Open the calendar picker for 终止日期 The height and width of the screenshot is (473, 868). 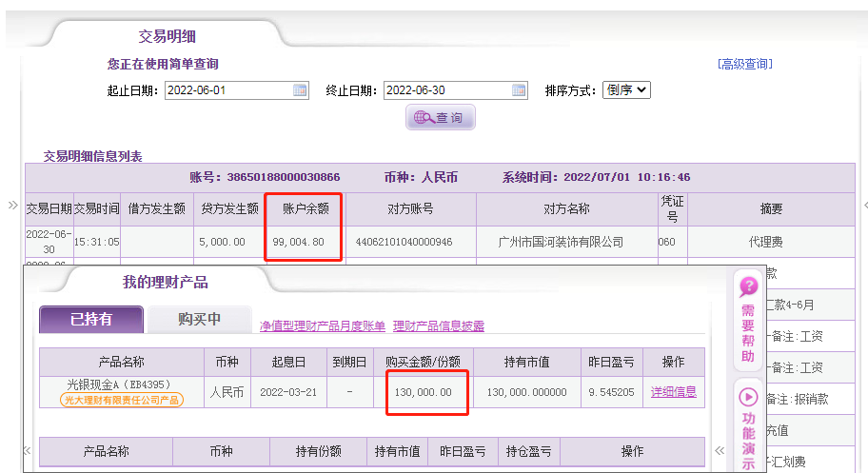(x=519, y=90)
